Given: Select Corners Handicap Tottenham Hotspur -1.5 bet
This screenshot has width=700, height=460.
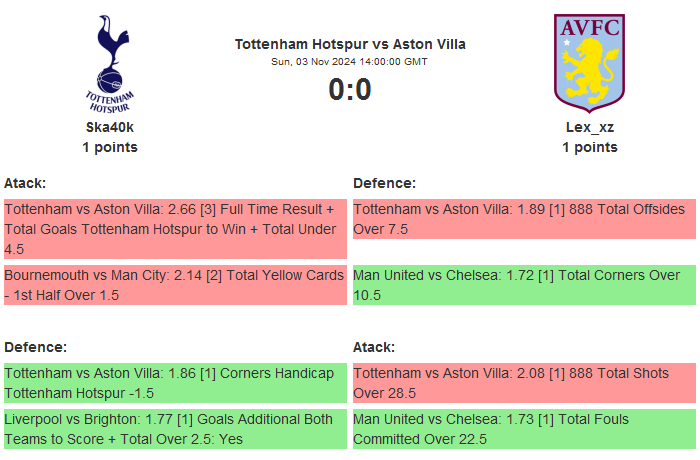Looking at the screenshot, I should 175,383.
